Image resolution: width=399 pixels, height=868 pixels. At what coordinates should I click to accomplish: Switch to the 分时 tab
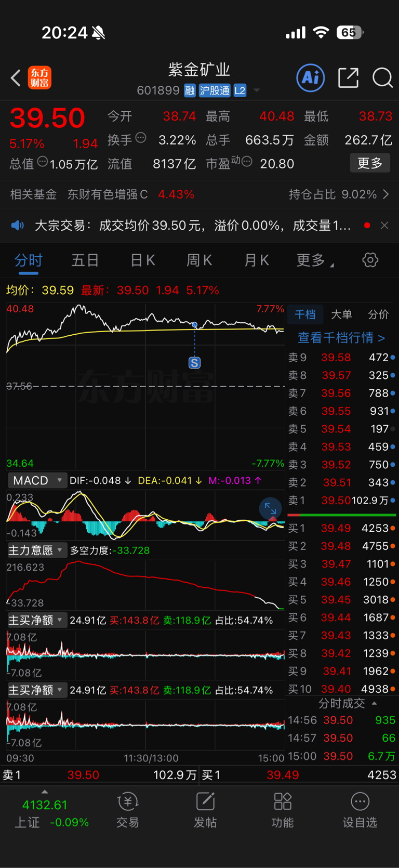tap(28, 260)
